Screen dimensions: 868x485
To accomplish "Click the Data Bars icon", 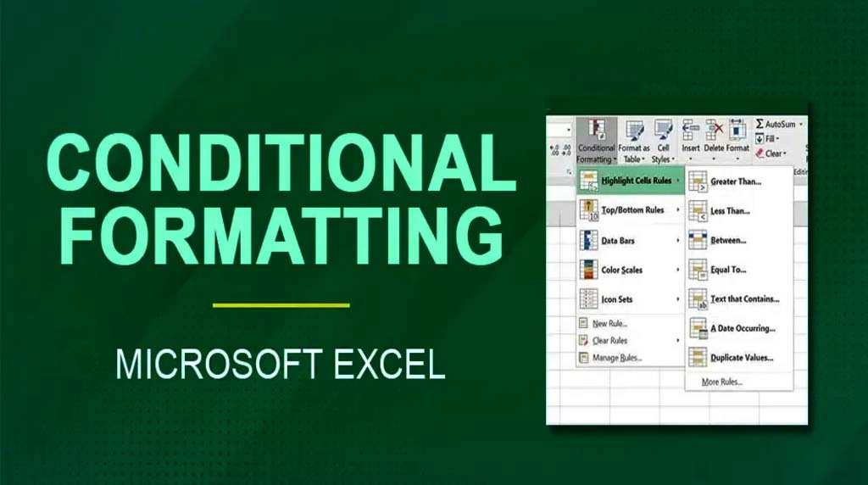I will (x=588, y=240).
